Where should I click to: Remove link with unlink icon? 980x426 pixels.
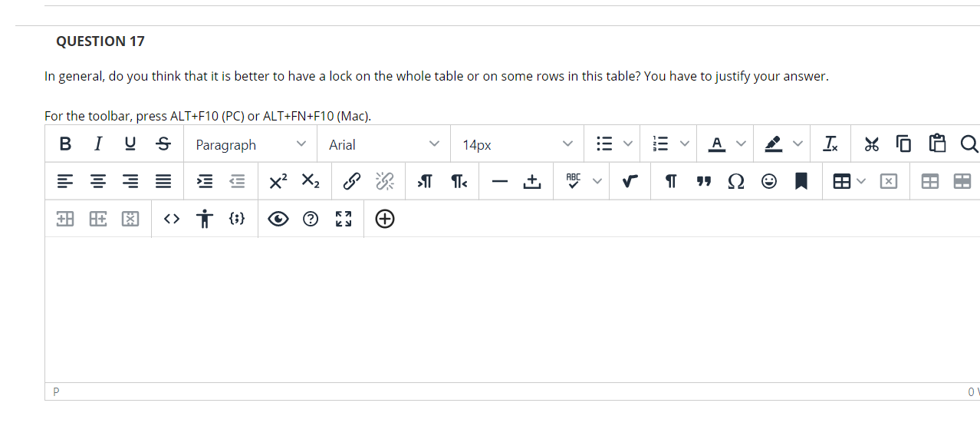point(383,182)
